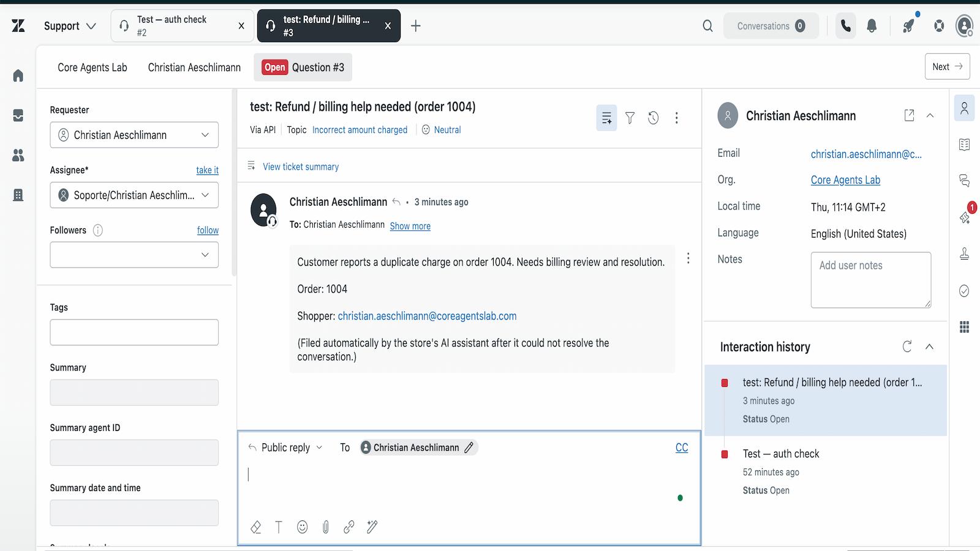Change Public reply type dropdown
Viewport: 980px width, 551px height.
[285, 448]
